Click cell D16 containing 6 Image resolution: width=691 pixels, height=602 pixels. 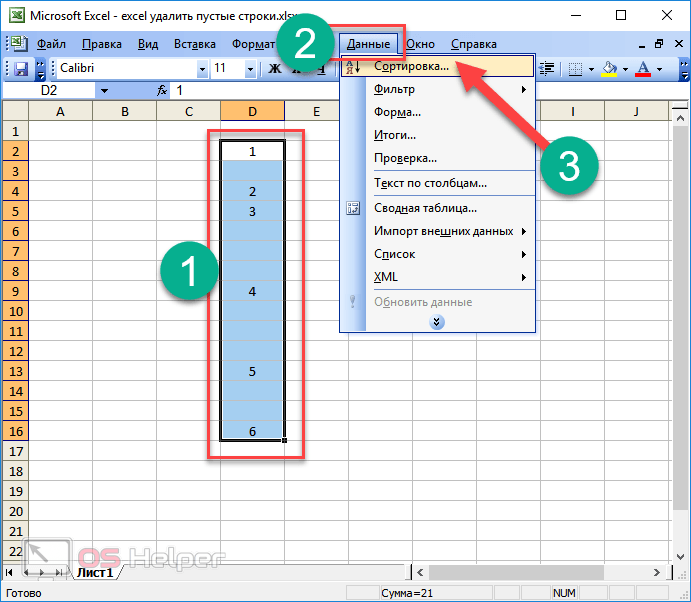[253, 431]
